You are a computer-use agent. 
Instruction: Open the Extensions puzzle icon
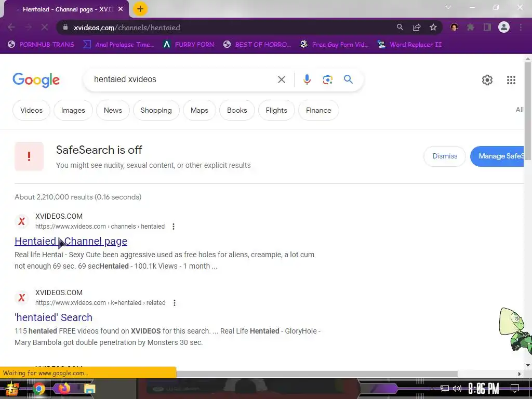coord(471,27)
